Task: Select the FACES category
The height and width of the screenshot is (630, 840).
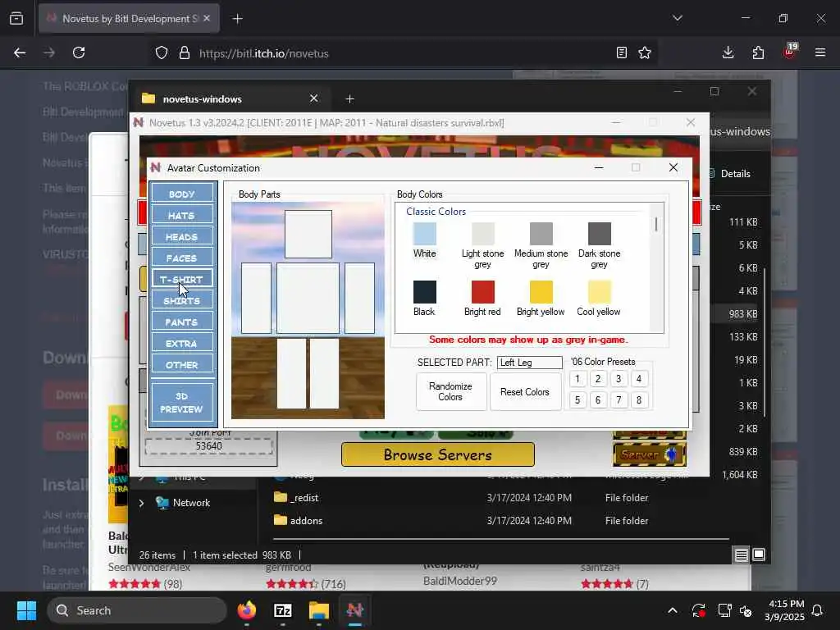Action: [182, 258]
